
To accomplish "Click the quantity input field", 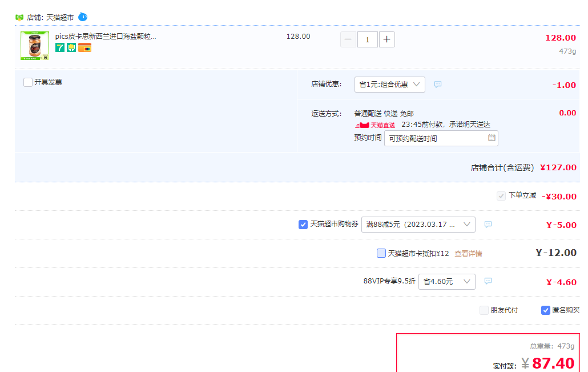I will 368,39.
